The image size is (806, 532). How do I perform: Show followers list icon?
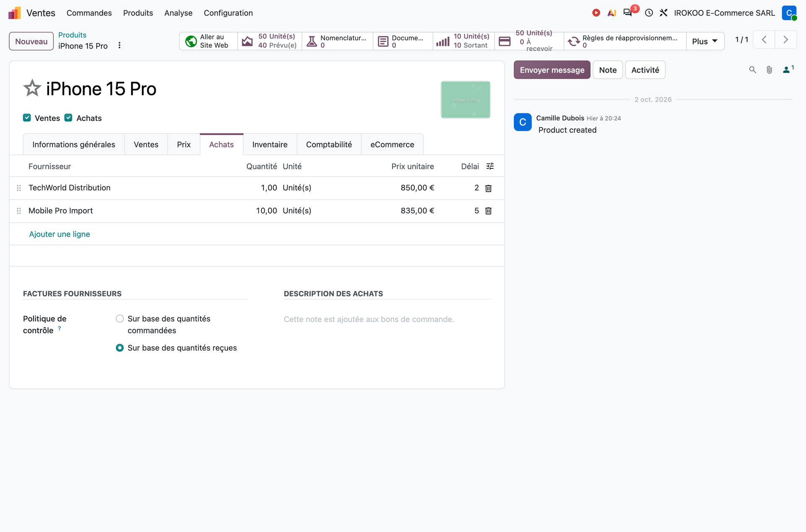click(x=788, y=70)
